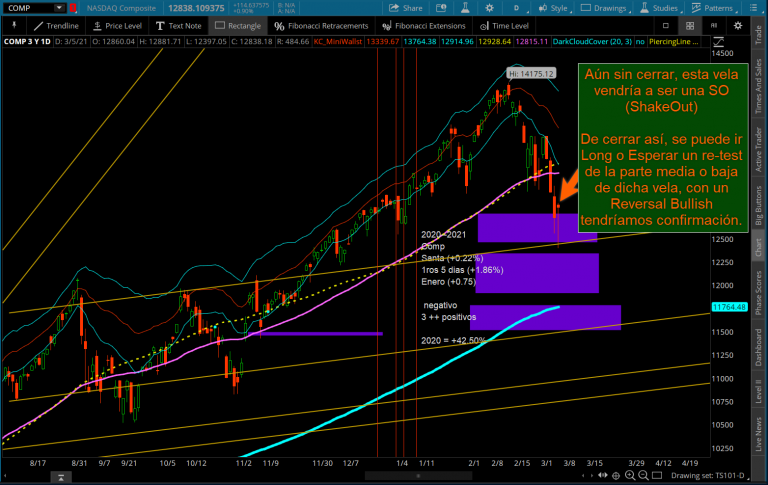This screenshot has width=768, height=485.
Task: Toggle the crosshair cursor icon
Action: pos(616,476)
